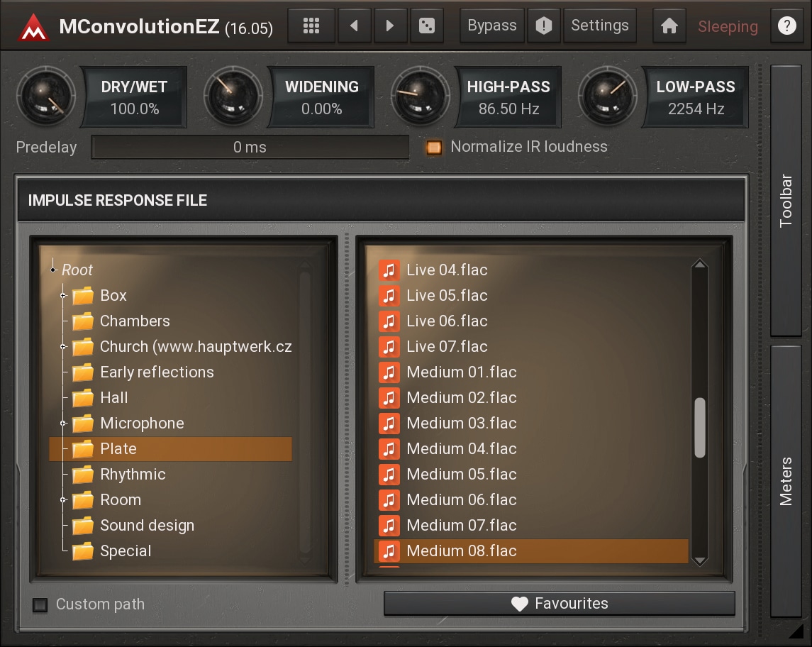Click the MeldaProduction logo icon
Screen dimensions: 812x647
pos(33,26)
